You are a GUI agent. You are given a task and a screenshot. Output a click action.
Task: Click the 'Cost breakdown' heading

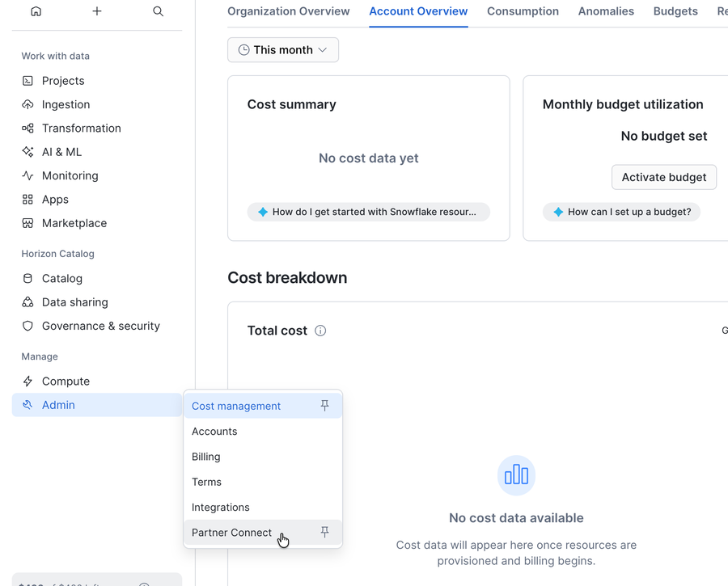click(287, 277)
